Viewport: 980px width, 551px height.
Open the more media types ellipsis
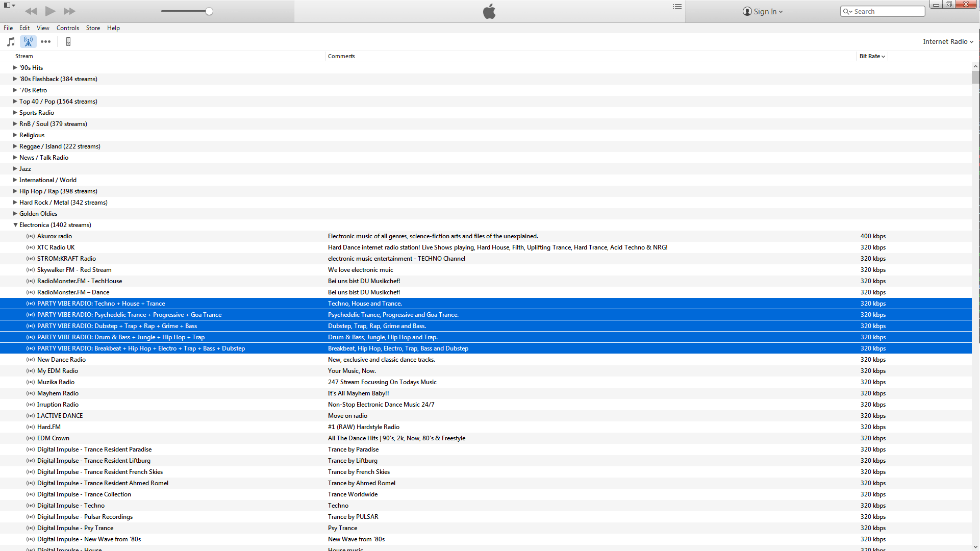[x=45, y=42]
